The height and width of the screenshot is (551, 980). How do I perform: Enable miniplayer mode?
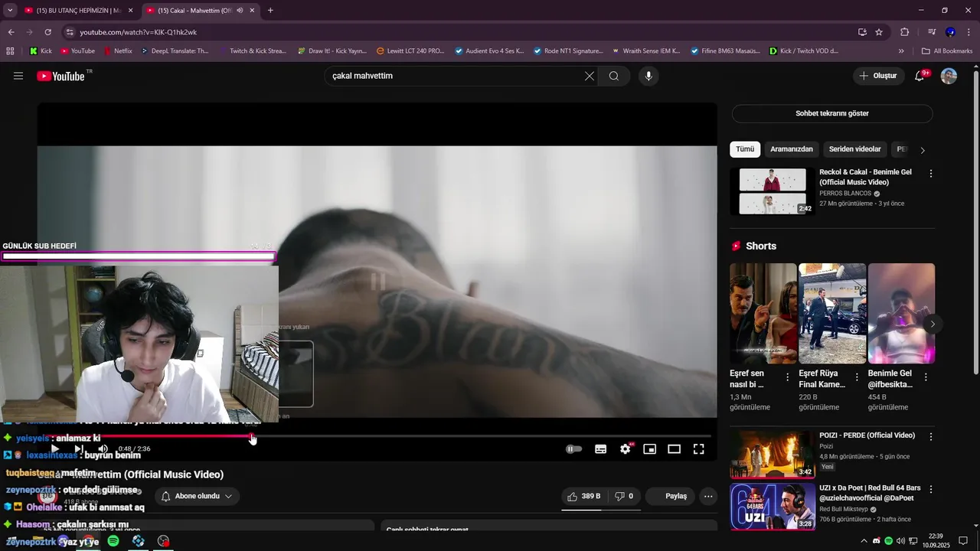pyautogui.click(x=650, y=449)
